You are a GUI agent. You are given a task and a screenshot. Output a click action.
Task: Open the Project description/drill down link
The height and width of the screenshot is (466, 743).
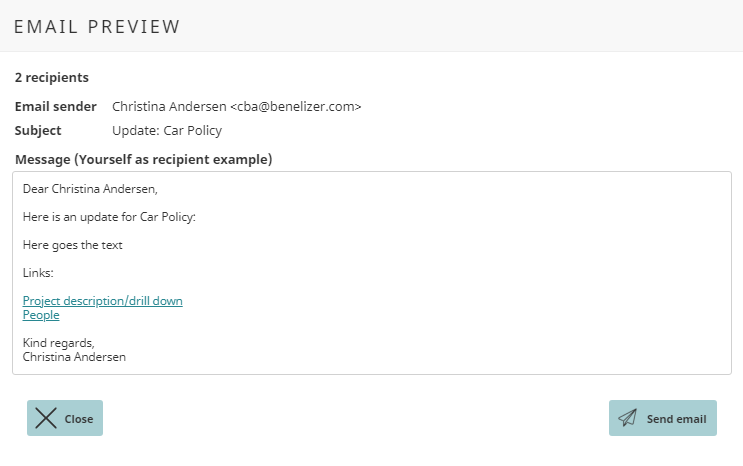(x=102, y=301)
